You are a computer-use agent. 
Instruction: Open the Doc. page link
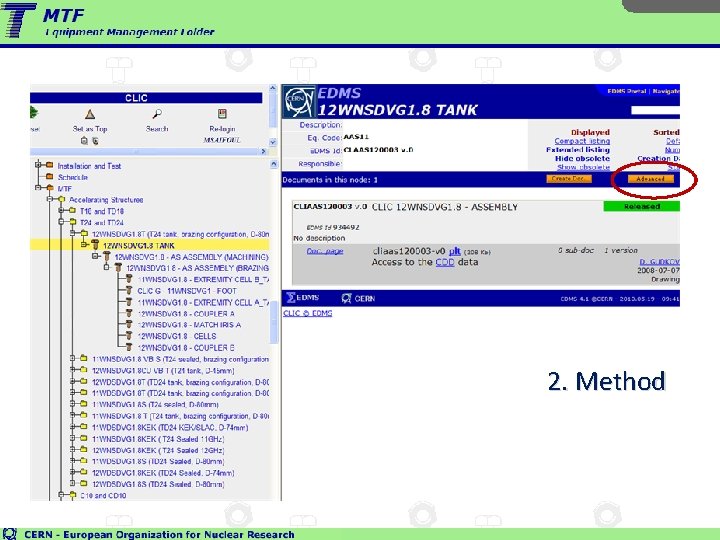click(x=325, y=251)
